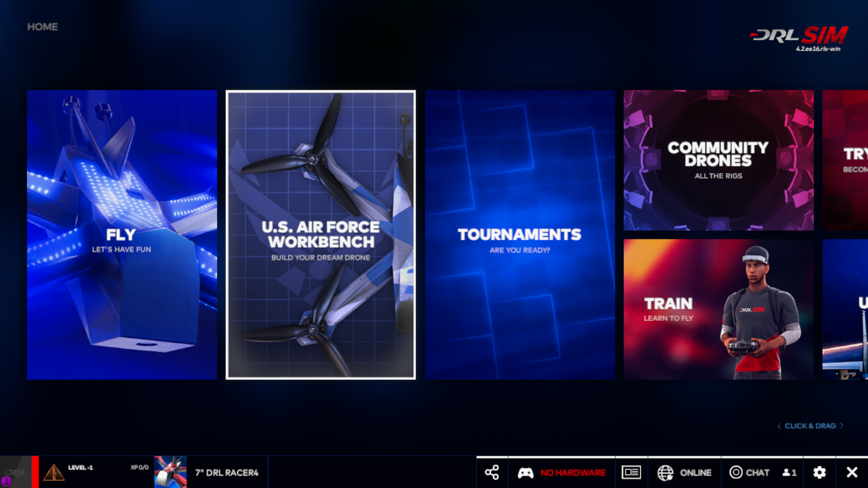
Task: Click the right chevron beside Click & Drag
Action: tap(842, 426)
